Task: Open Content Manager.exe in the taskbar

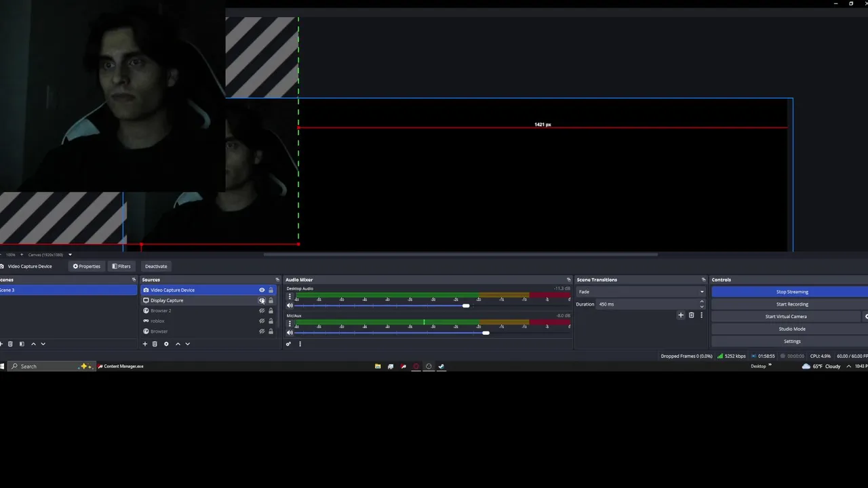Action: pos(121,366)
